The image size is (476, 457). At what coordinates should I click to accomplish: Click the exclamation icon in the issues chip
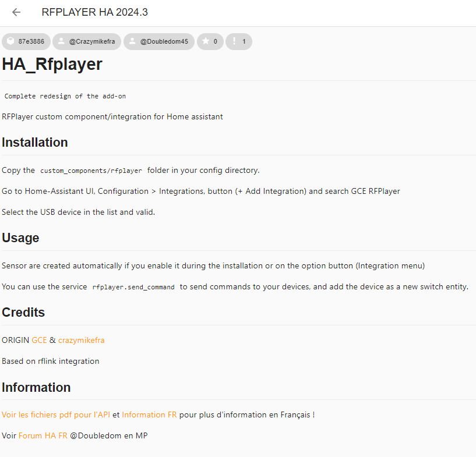pyautogui.click(x=234, y=41)
